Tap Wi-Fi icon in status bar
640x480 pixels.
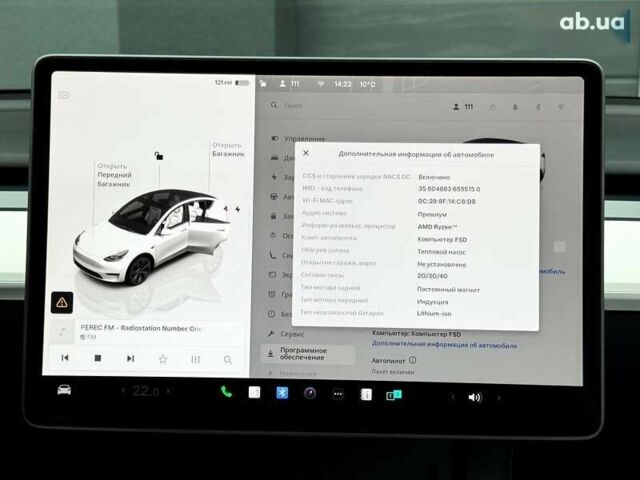tap(321, 84)
